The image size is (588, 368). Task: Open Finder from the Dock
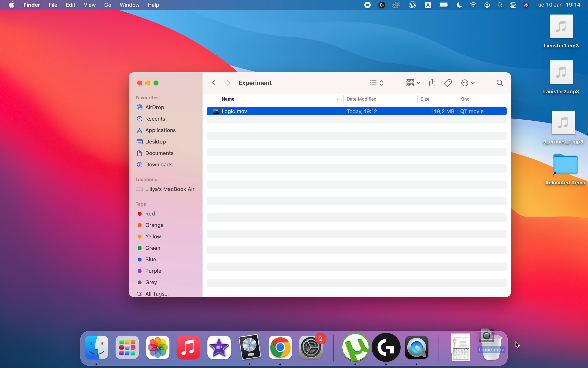(x=97, y=348)
